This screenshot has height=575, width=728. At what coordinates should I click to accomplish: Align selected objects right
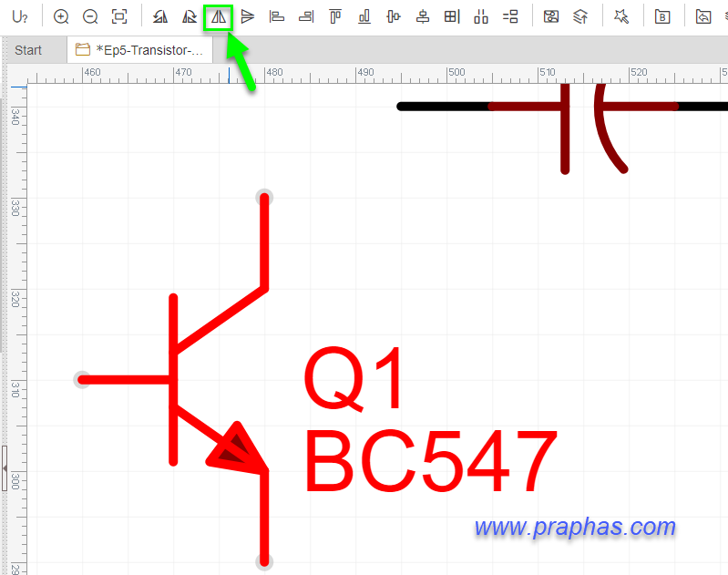pyautogui.click(x=306, y=17)
